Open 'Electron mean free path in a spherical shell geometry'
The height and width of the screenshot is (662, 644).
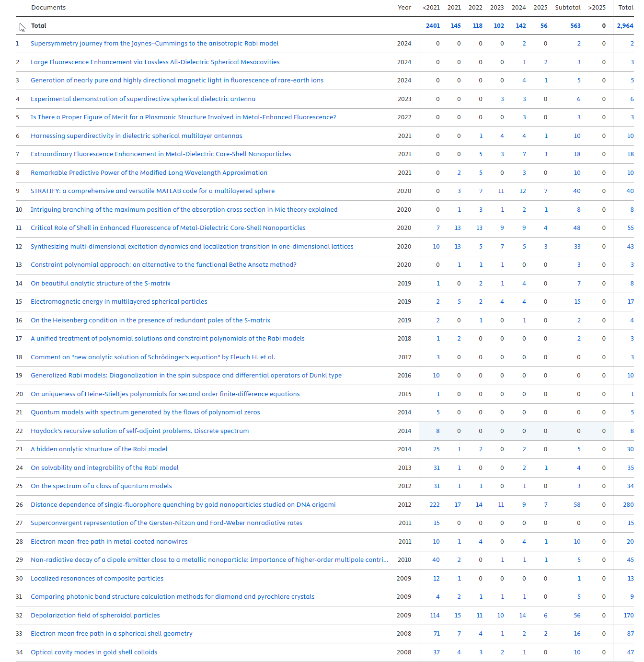[111, 634]
